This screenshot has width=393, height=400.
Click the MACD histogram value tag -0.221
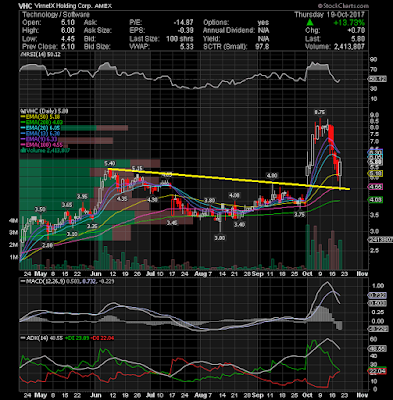click(x=377, y=329)
